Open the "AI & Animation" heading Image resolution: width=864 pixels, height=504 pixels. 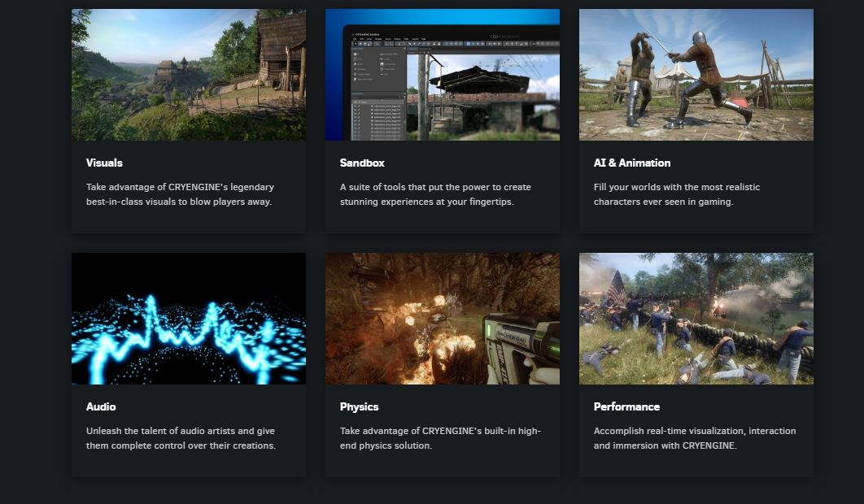pos(629,162)
